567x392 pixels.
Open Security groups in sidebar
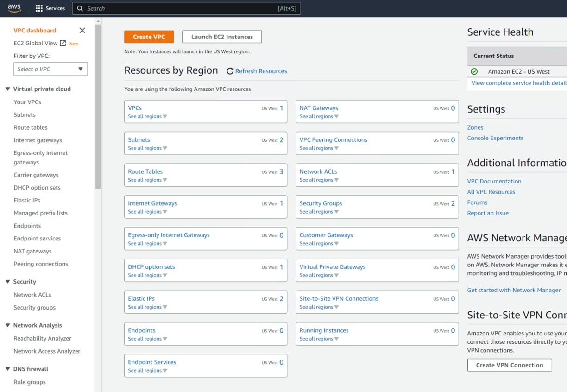click(x=35, y=308)
